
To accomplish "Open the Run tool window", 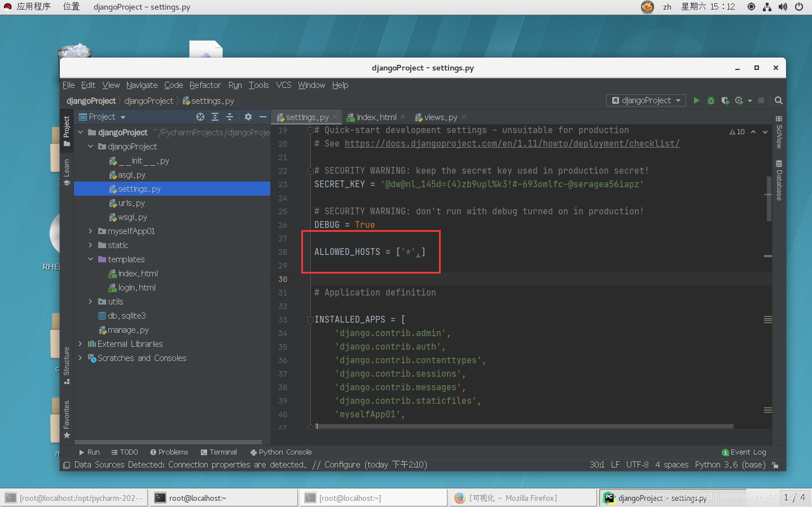I will coord(89,452).
